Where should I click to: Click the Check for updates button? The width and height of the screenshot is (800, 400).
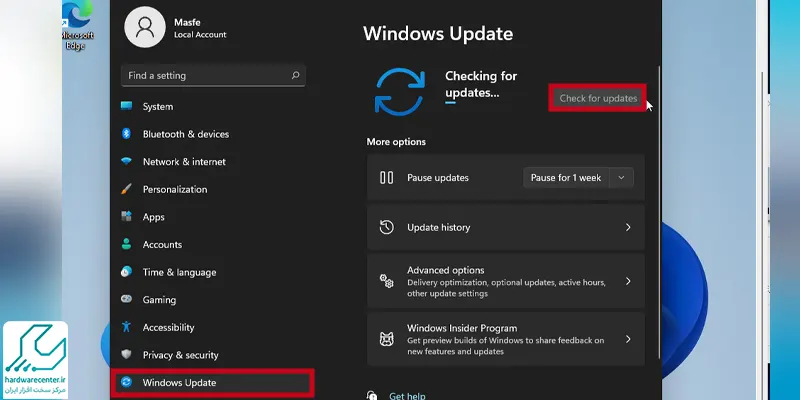coord(598,98)
